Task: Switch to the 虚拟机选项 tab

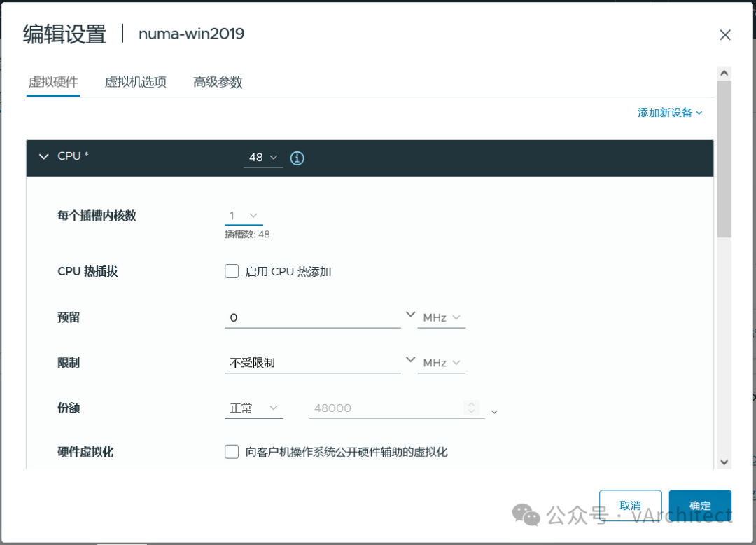Action: coord(136,82)
